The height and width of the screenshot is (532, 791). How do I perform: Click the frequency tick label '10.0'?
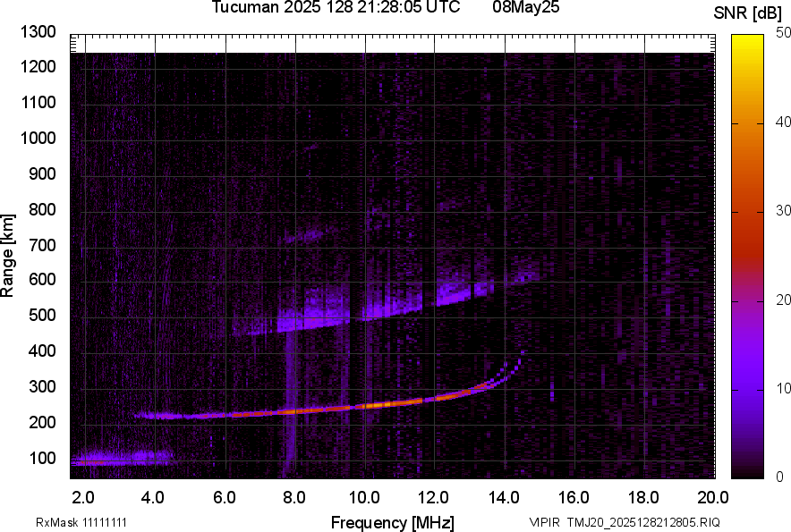[x=365, y=498]
